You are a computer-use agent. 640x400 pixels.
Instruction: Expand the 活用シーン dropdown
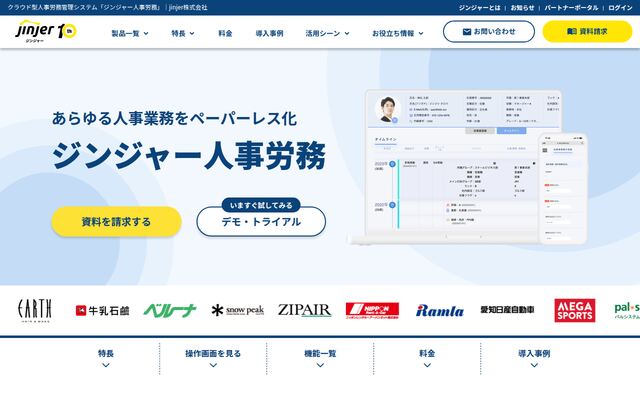(327, 33)
